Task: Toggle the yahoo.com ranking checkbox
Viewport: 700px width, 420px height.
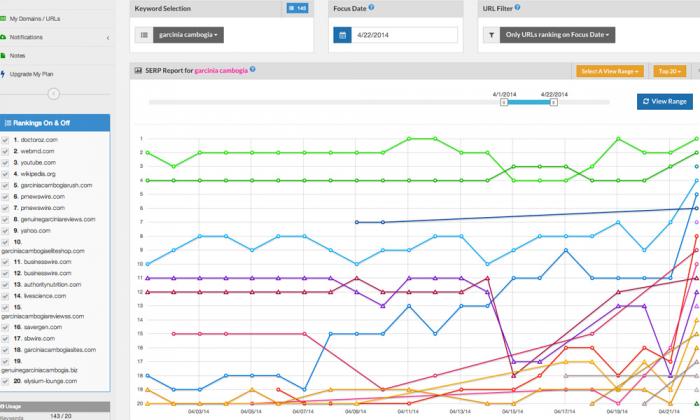Action: pyautogui.click(x=5, y=231)
